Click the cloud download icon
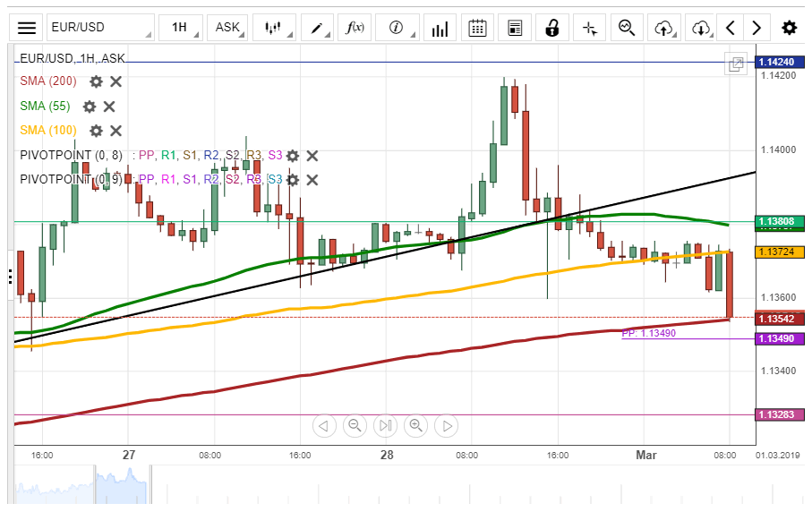The width and height of the screenshot is (812, 512). click(701, 28)
